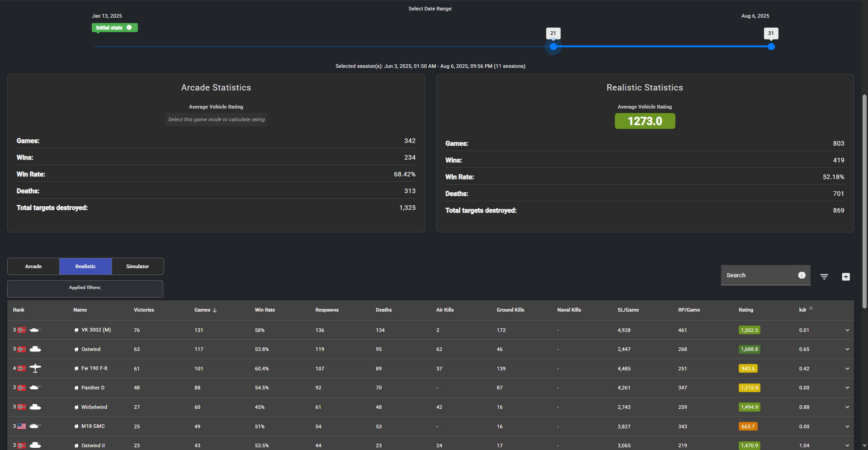868x450 pixels.
Task: Expand the Ostwind row chevron
Action: point(847,349)
